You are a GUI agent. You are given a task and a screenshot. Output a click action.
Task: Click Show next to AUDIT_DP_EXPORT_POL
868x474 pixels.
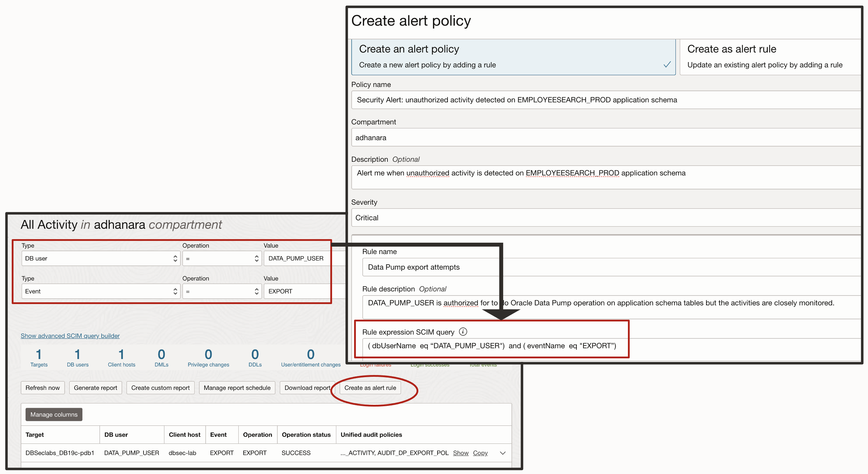click(461, 453)
